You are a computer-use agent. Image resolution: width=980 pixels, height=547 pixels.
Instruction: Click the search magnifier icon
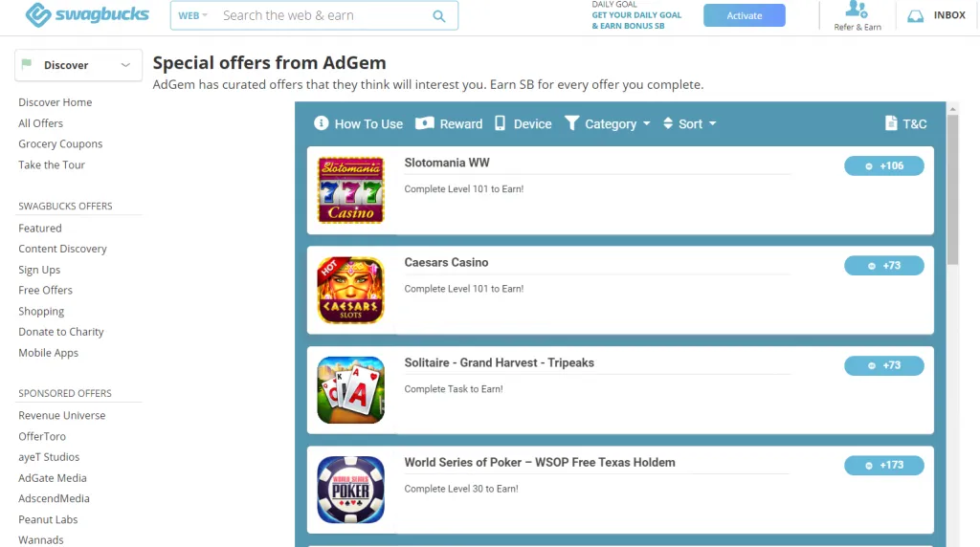click(439, 16)
